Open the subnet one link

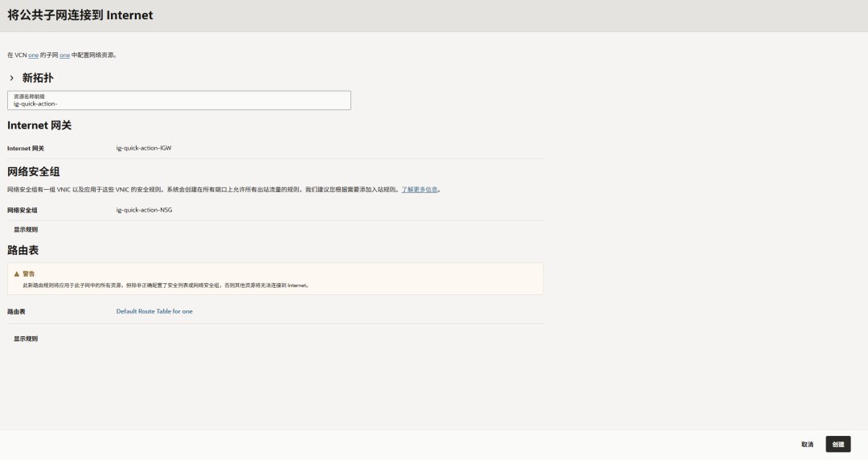(x=65, y=55)
